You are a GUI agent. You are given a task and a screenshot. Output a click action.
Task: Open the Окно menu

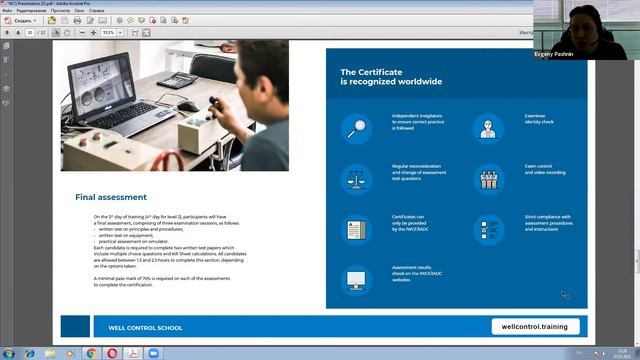tap(80, 11)
